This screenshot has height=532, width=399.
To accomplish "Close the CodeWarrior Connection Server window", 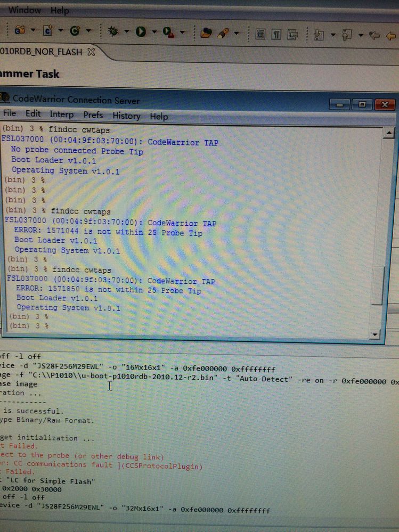I will point(385,104).
